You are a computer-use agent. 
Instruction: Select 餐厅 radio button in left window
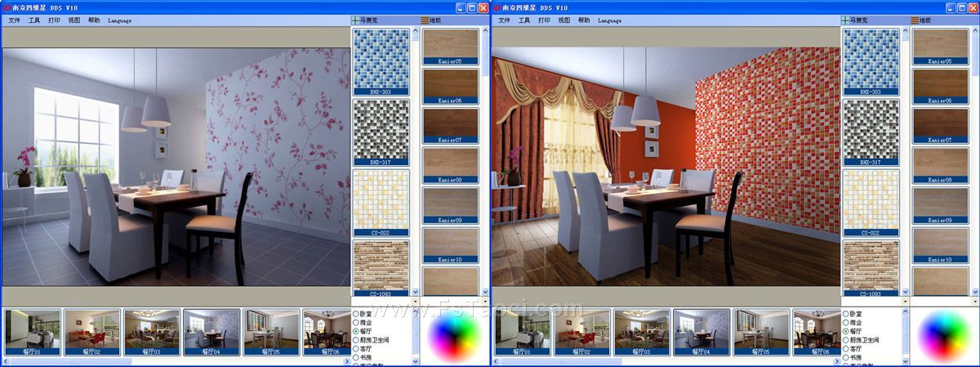356,331
